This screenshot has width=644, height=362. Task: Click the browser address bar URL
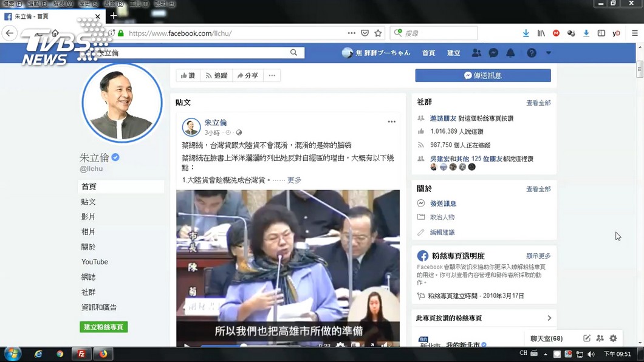pos(180,33)
